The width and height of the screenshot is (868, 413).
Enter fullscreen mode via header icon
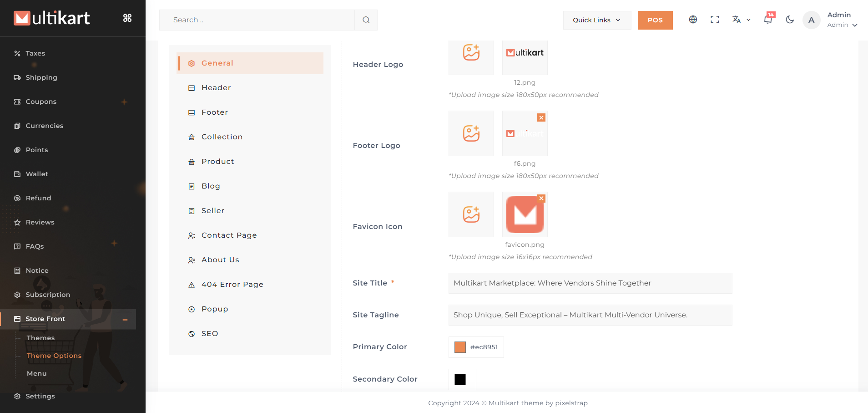coord(715,20)
